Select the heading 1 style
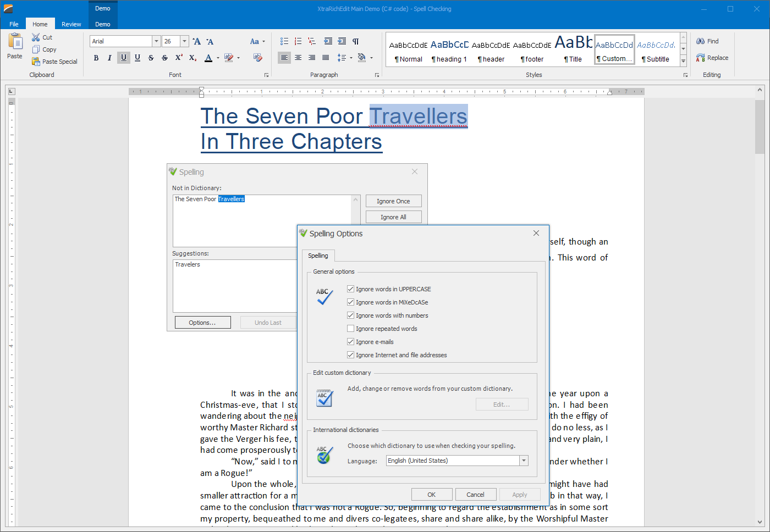Viewport: 770px width, 532px height. click(449, 49)
